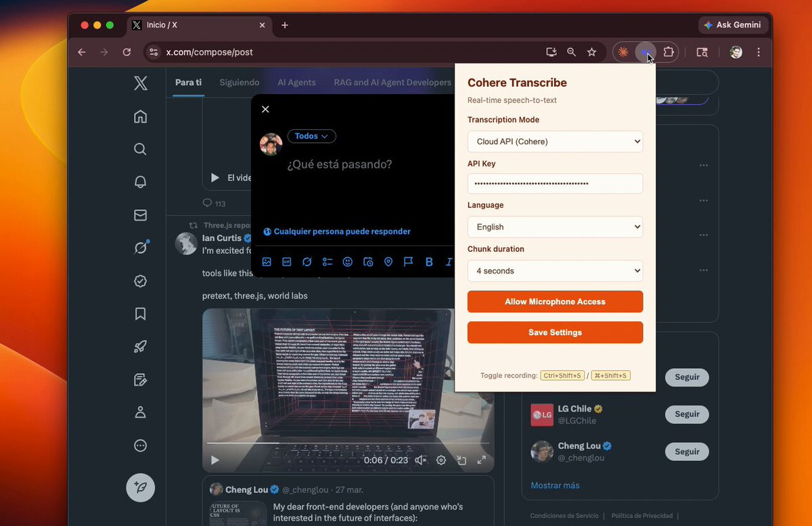Close the compose post dialog
The image size is (812, 526).
(265, 110)
